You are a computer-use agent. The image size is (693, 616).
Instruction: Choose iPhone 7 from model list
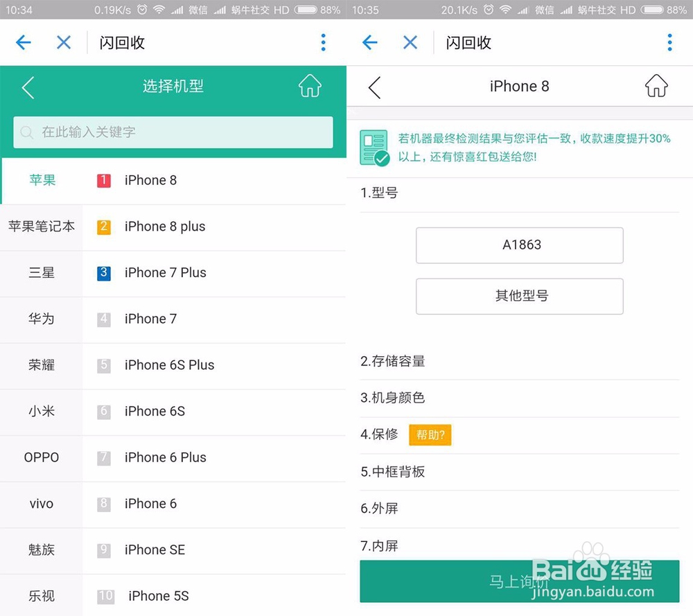[214, 319]
